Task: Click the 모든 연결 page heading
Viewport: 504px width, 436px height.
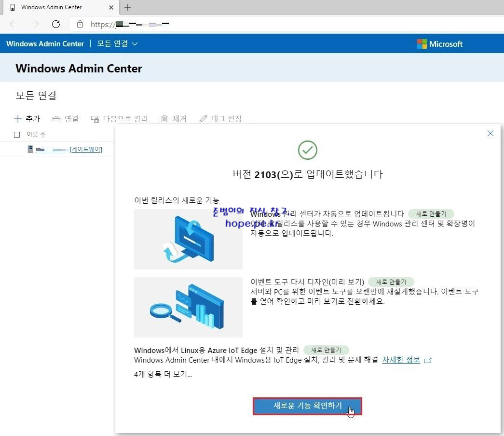Action: tap(36, 96)
